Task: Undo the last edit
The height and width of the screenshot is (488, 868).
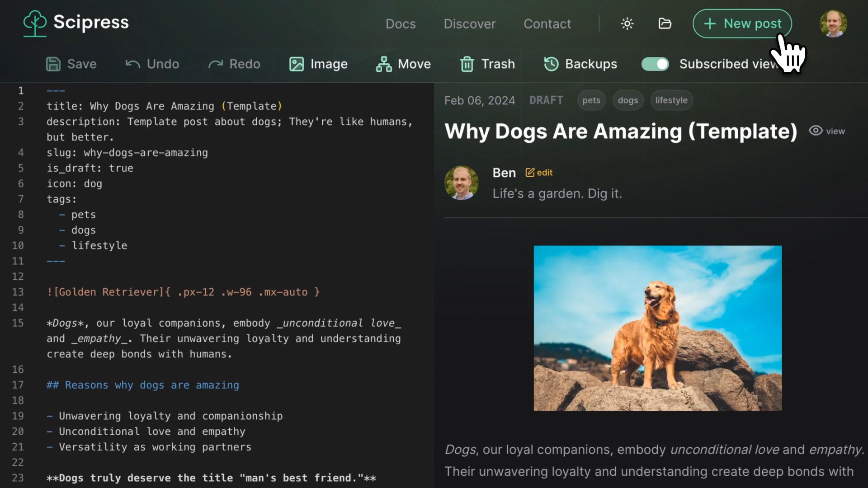Action: tap(152, 64)
